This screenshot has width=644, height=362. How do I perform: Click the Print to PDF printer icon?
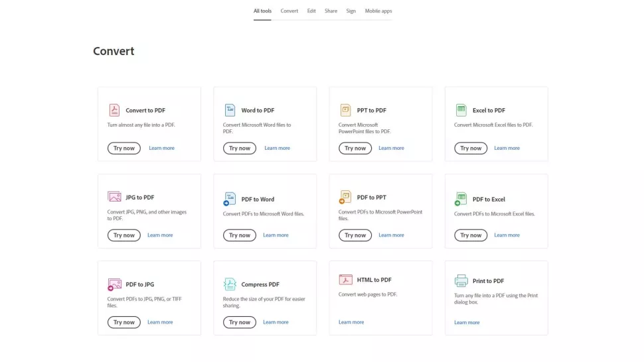[x=461, y=281]
